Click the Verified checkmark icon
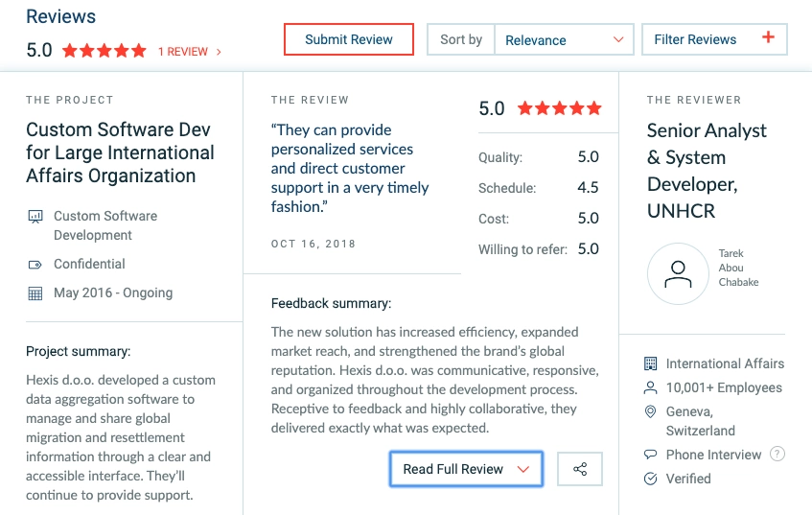Screen dimensions: 812x515 pyautogui.click(x=651, y=479)
